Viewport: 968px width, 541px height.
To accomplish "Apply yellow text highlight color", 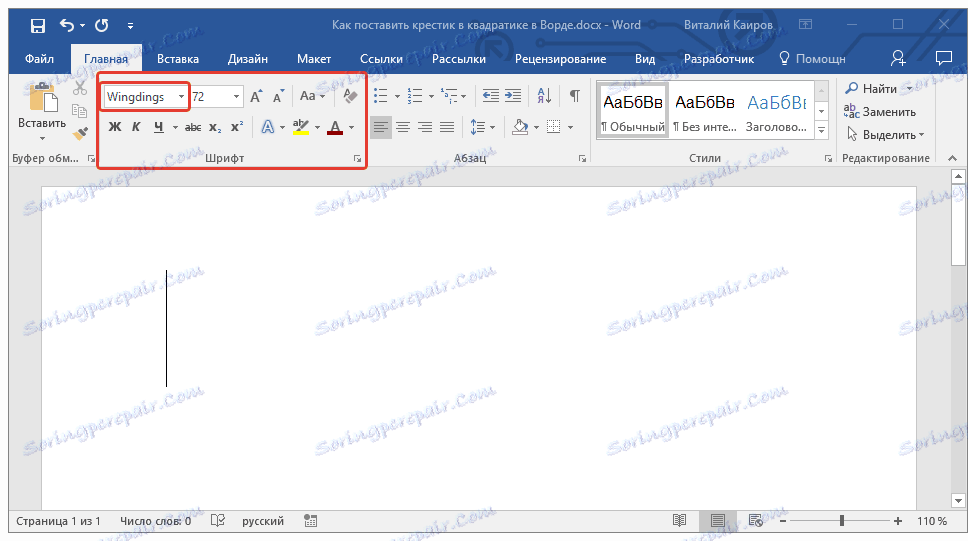I will (x=301, y=127).
